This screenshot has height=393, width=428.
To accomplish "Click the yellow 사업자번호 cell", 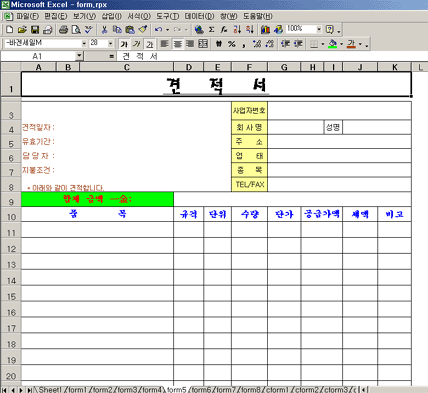I will click(x=249, y=111).
